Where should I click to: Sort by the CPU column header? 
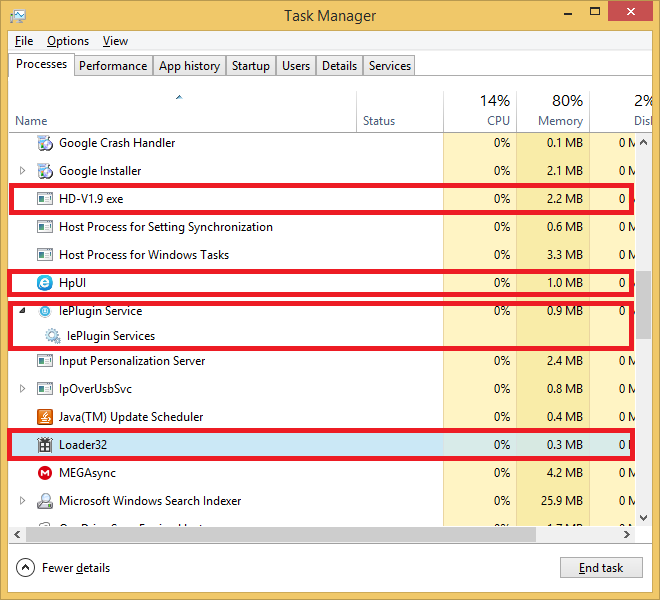480,112
